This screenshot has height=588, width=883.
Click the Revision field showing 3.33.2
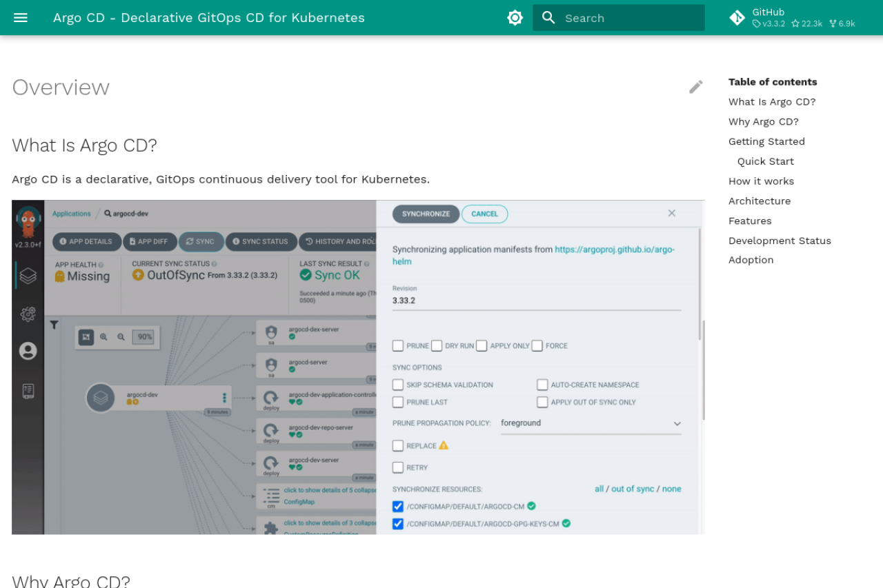pyautogui.click(x=537, y=301)
